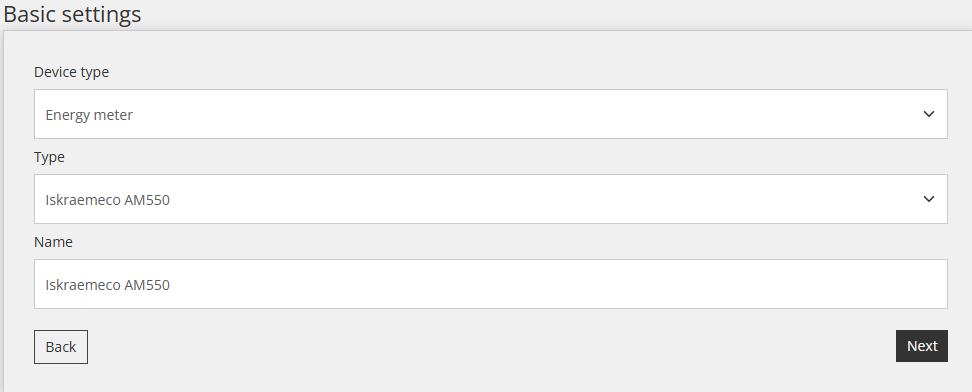The height and width of the screenshot is (392, 972).
Task: Focus the Name input field
Action: click(490, 284)
